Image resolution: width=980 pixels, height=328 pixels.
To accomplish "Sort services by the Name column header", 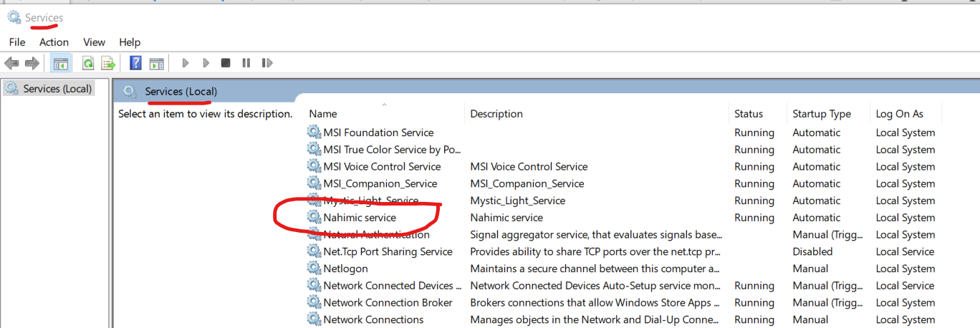I will coord(323,114).
